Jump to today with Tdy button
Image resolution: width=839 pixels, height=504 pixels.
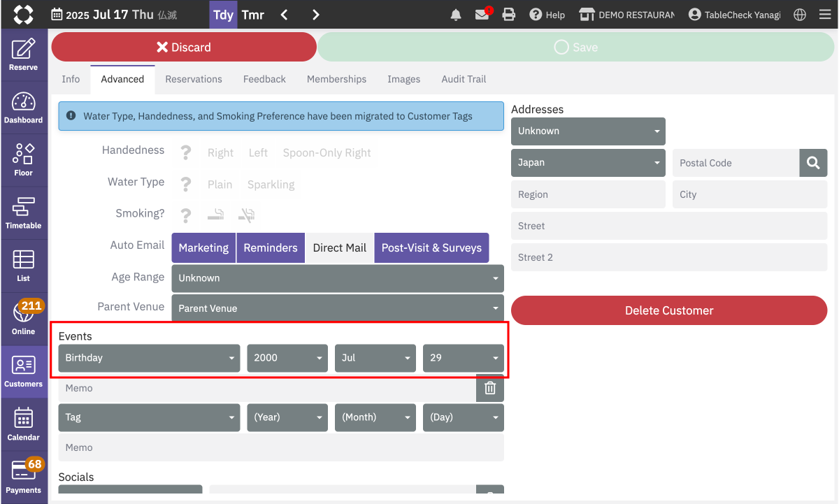coord(223,15)
